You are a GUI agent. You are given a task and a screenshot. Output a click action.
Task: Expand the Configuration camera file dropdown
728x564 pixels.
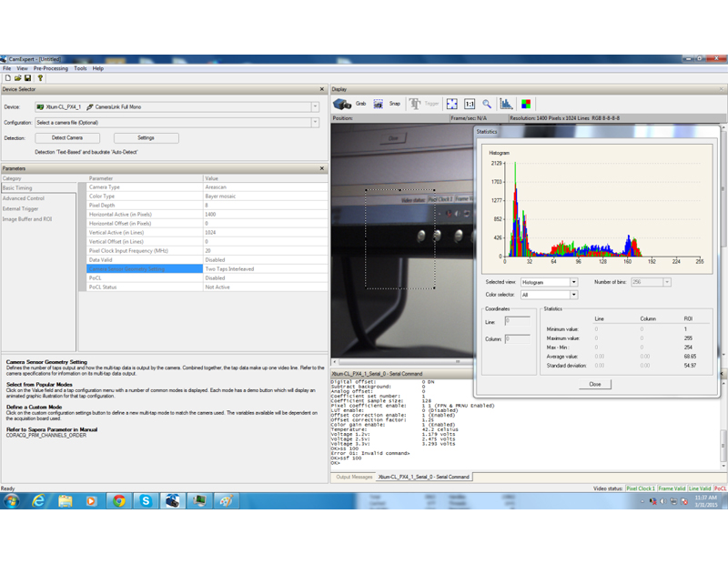coord(315,122)
